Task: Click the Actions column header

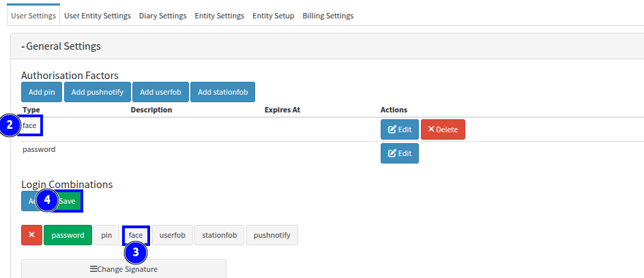Action: (394, 110)
